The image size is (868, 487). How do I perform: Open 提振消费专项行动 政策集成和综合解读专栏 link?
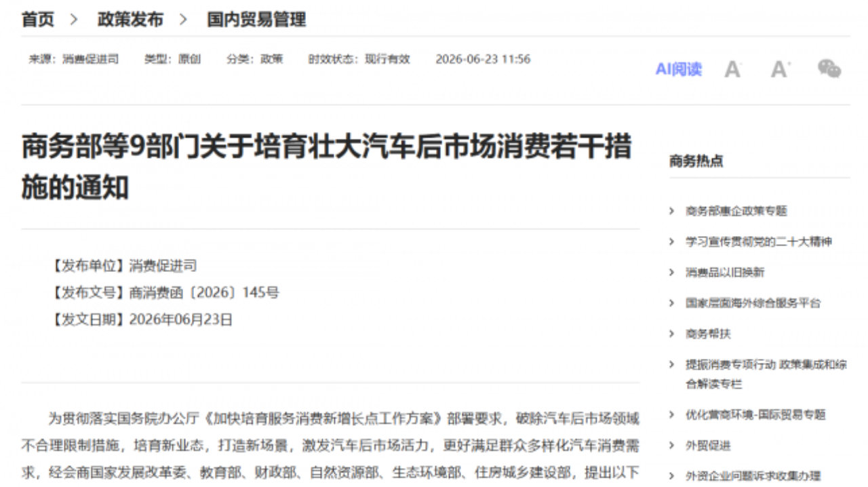pyautogui.click(x=766, y=374)
